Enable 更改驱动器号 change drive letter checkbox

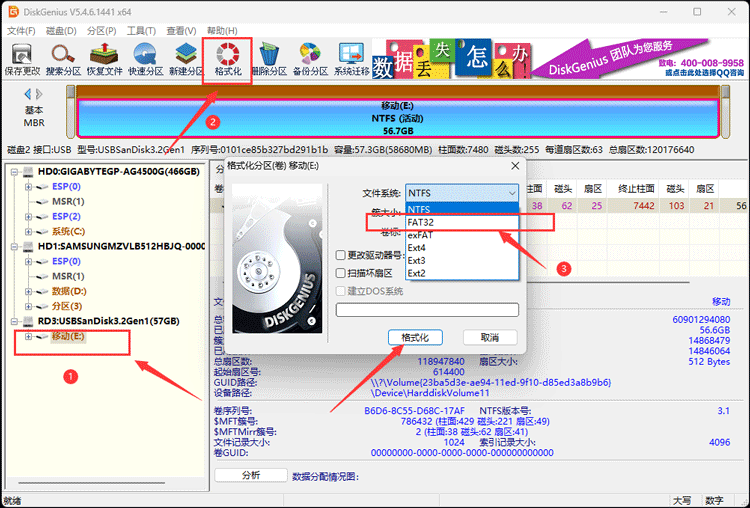[341, 255]
